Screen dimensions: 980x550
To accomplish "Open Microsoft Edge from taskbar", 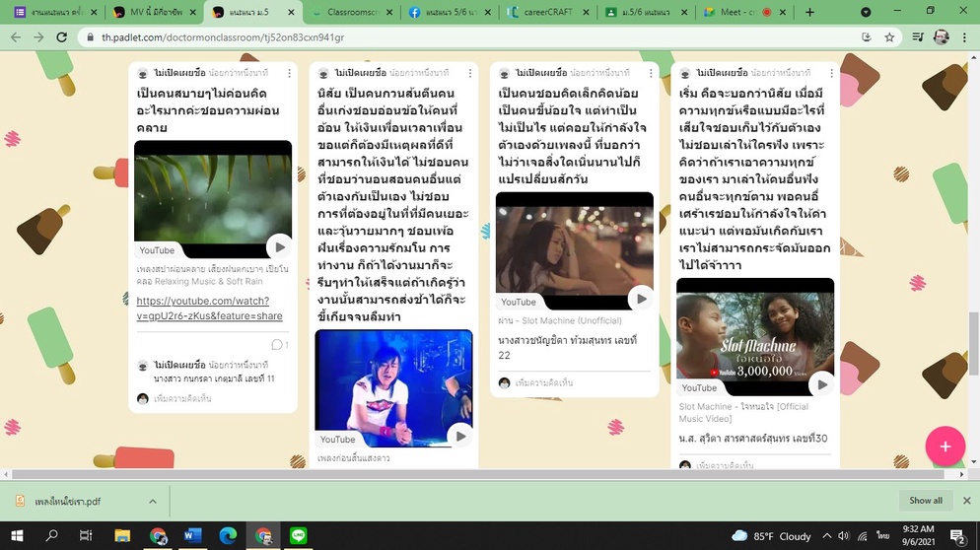I will click(x=228, y=535).
